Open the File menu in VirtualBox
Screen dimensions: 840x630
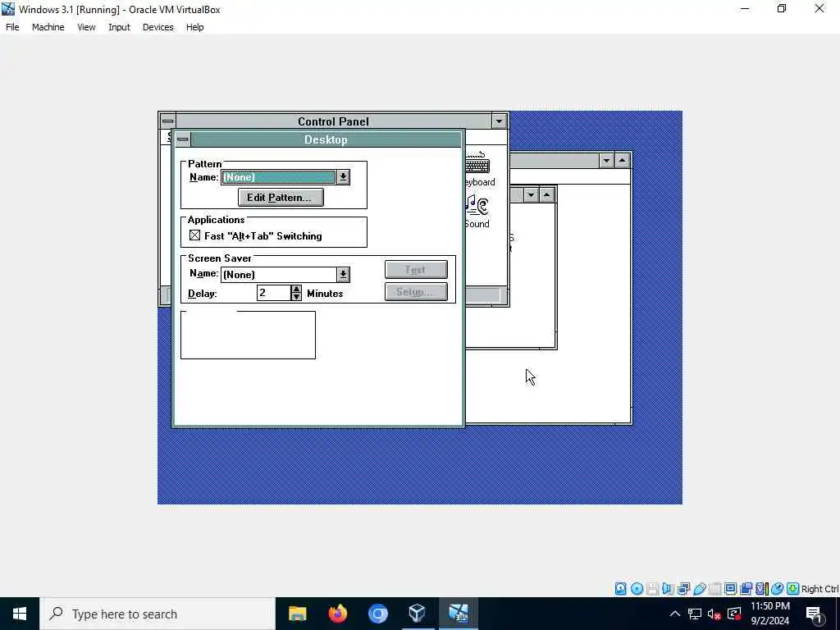coord(12,27)
